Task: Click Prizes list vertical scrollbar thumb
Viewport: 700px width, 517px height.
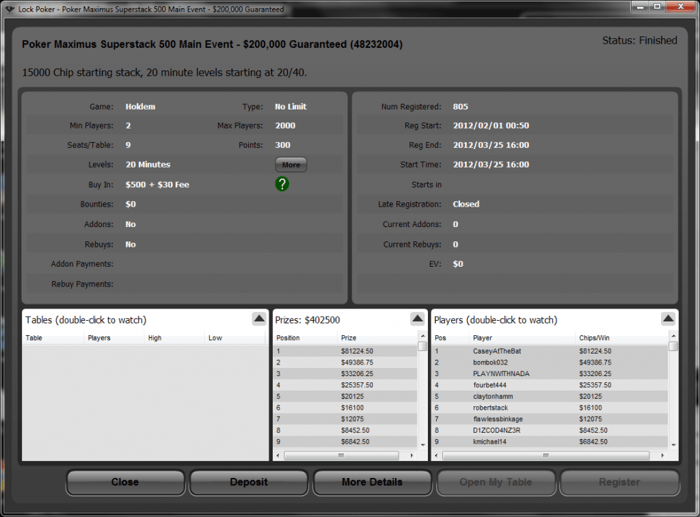Action: pyautogui.click(x=422, y=346)
